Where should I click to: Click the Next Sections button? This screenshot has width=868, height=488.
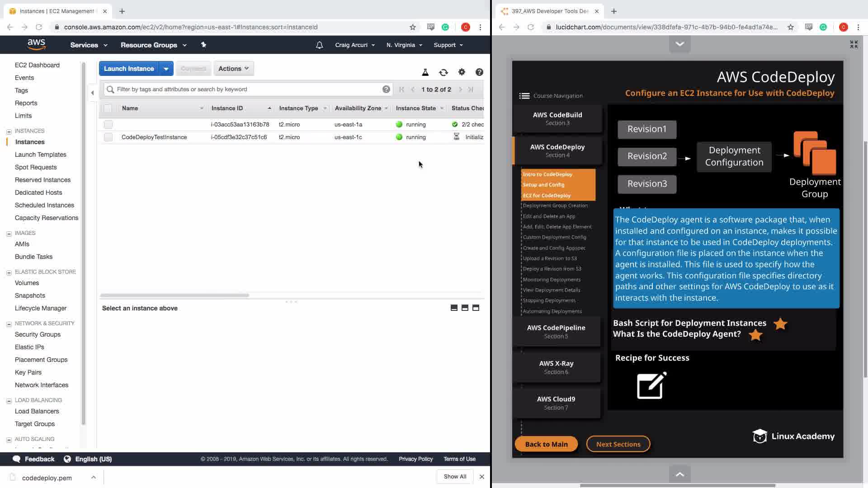pos(618,444)
